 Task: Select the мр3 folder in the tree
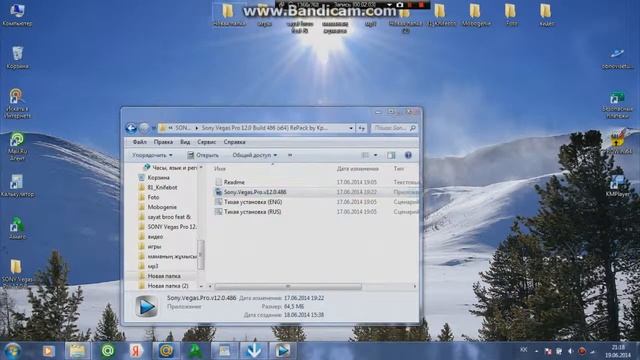(x=153, y=266)
